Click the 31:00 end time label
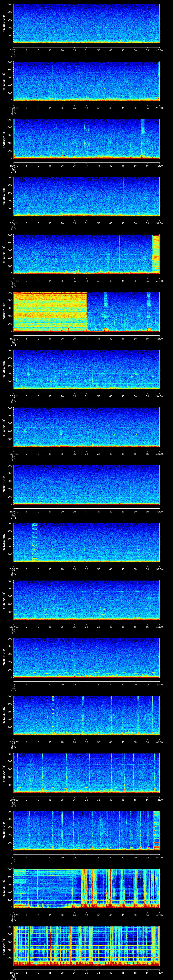The image size is (173, 980). [x=160, y=223]
